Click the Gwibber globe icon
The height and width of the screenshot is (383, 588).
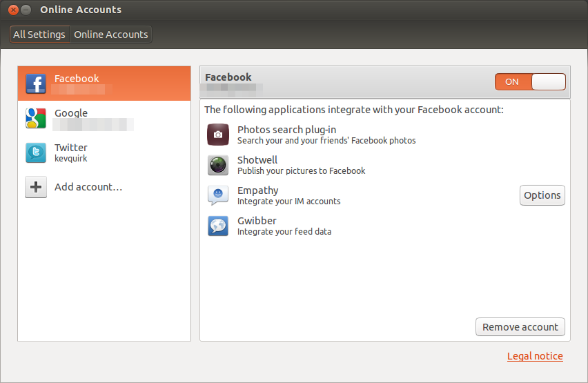click(x=218, y=226)
